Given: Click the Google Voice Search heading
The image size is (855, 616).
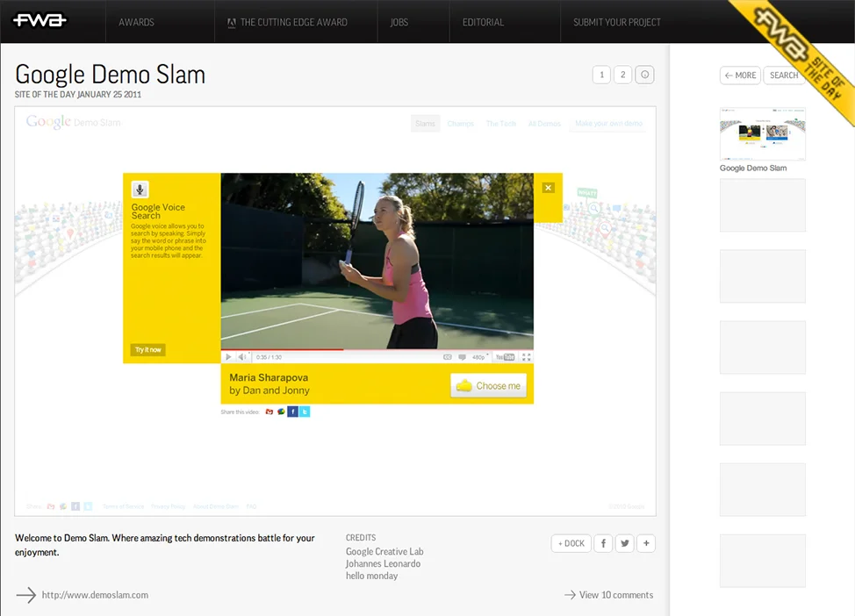Looking at the screenshot, I should (158, 211).
